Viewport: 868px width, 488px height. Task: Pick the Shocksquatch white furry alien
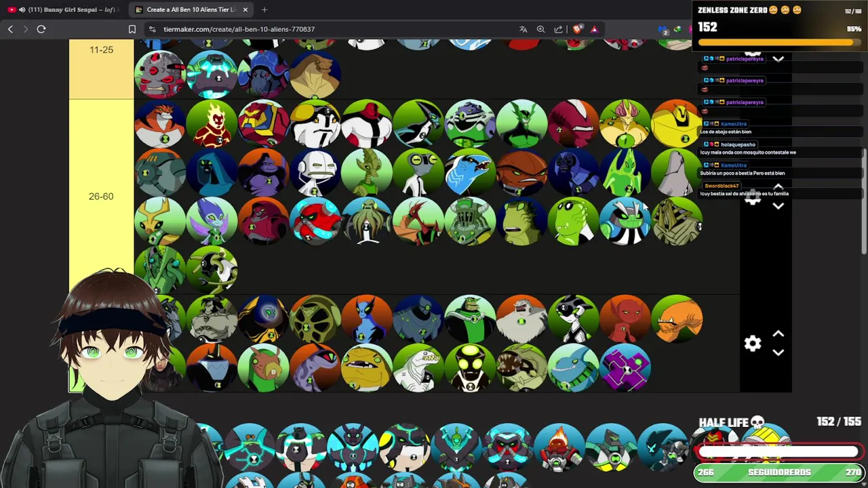click(521, 319)
